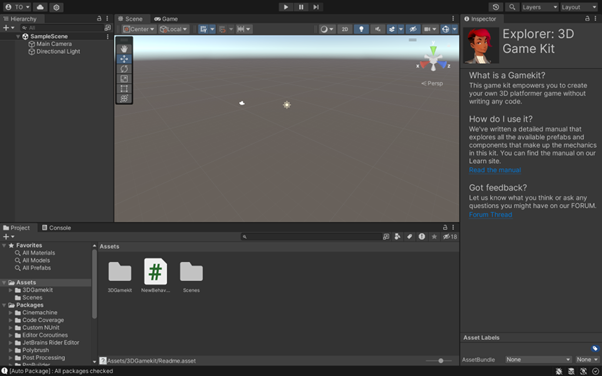Search by import log type
Screen dimensions: 602x376
tap(422, 237)
